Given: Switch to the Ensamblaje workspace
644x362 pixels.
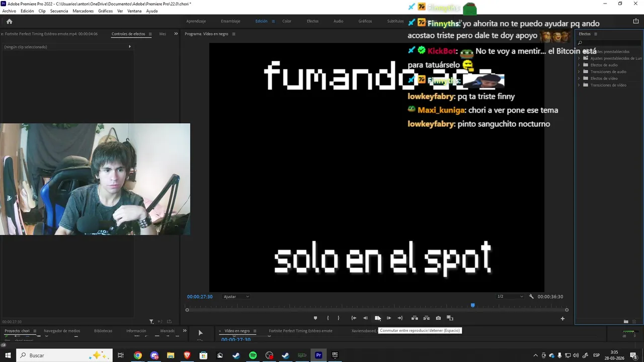Looking at the screenshot, I should point(230,21).
